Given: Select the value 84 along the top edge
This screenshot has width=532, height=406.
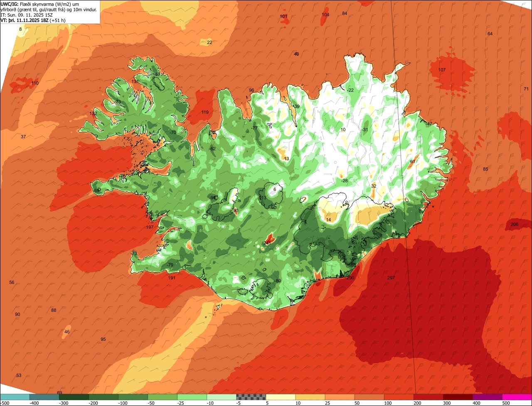Looking at the screenshot, I should (345, 13).
